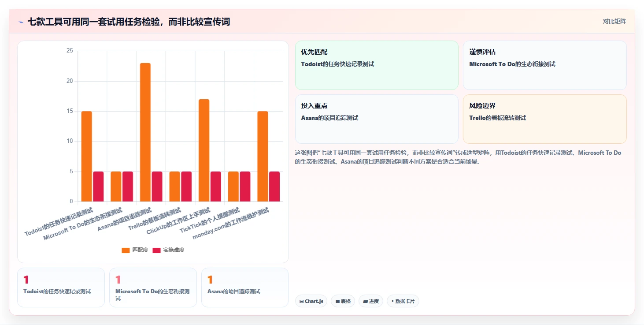Click the orange 匹配度 bar for Todoist
Screen dimensions: 644x325
(87, 157)
